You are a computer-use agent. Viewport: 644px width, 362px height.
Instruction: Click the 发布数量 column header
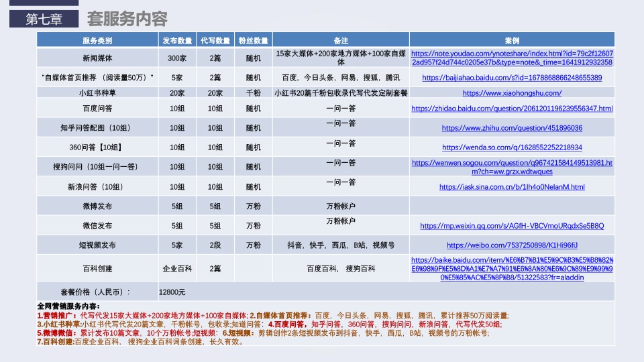point(177,40)
